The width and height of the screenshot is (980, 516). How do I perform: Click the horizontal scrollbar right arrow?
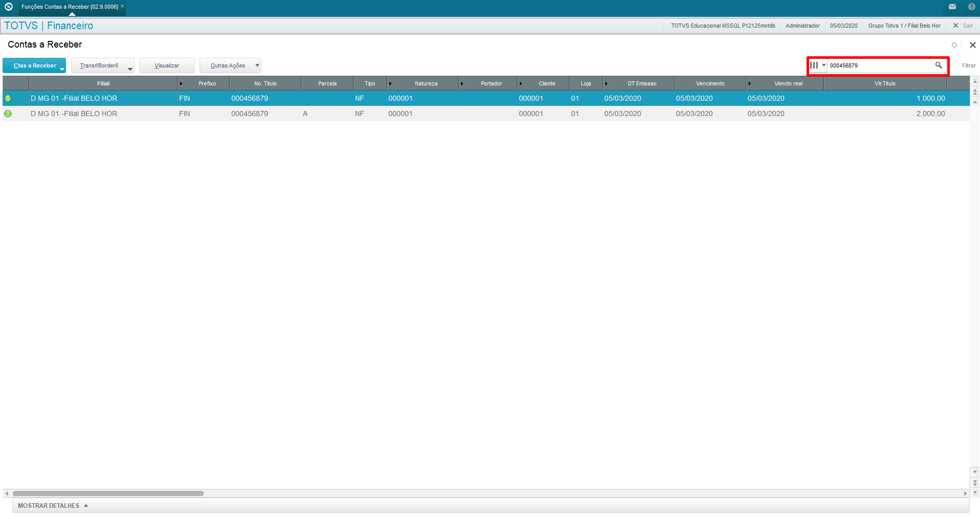[x=966, y=493]
